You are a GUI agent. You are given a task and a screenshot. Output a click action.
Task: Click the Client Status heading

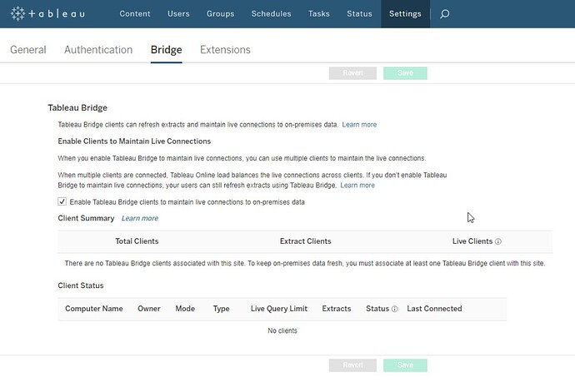pyautogui.click(x=81, y=285)
